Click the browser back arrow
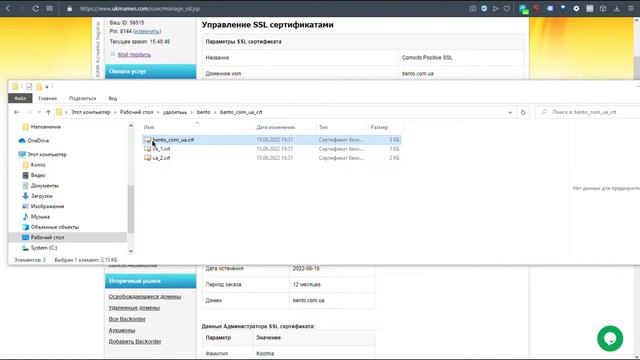The image size is (640, 360). [8, 8]
